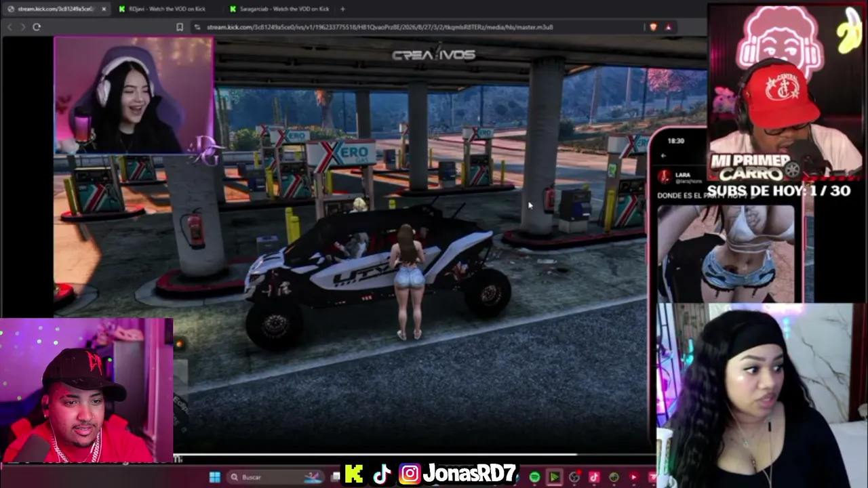Select the stream.kick.com browser tab
The image size is (868, 488).
point(55,9)
